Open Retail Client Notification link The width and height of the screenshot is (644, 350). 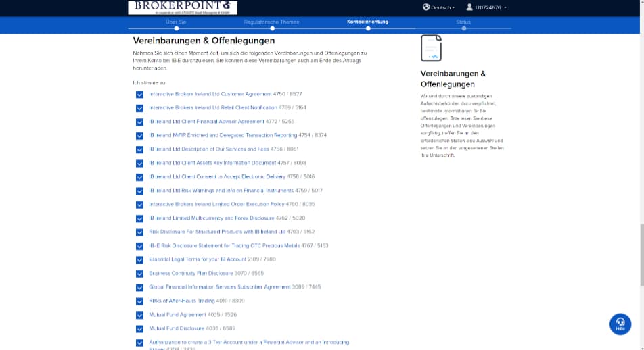pos(212,107)
